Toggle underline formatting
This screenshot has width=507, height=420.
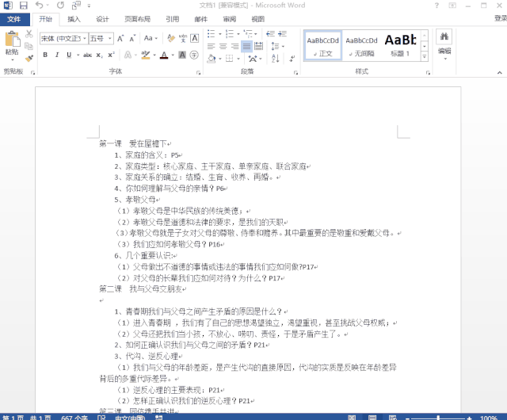point(69,55)
